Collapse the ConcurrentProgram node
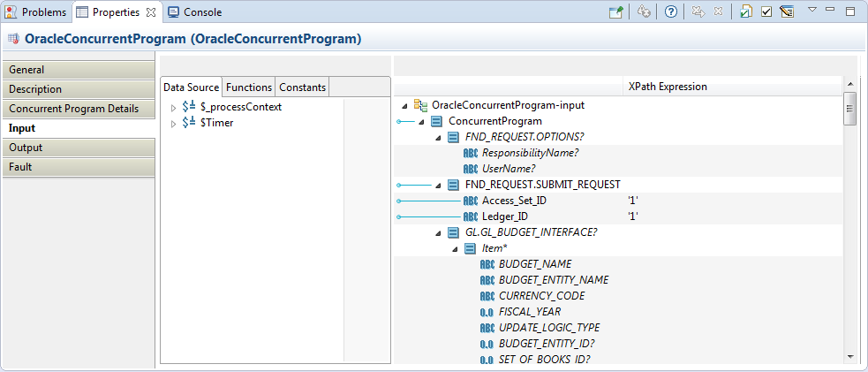This screenshot has height=372, width=868. (x=421, y=121)
